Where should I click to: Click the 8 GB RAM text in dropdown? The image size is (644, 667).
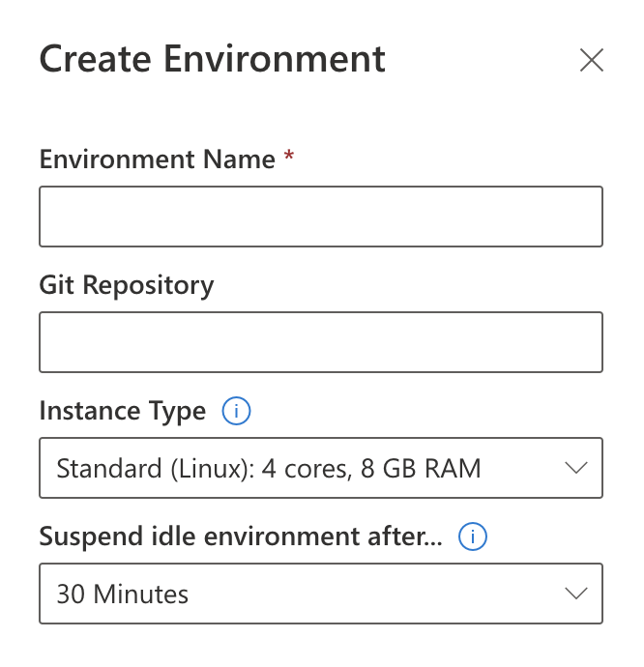coord(422,469)
